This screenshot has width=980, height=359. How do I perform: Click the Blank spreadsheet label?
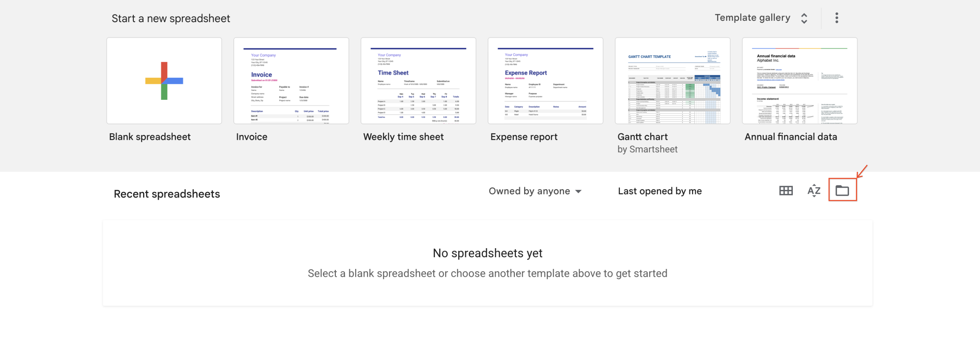coord(150,137)
